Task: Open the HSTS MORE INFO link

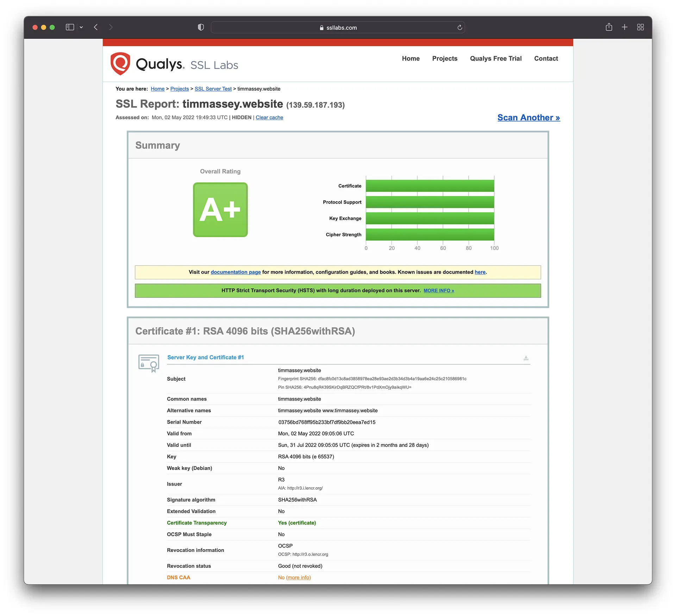Action: tap(439, 291)
